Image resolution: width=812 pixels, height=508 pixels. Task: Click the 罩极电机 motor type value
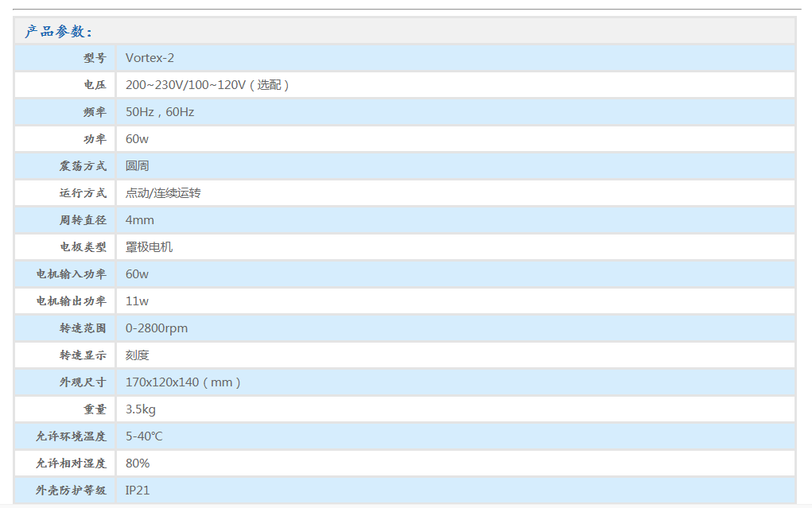[149, 247]
